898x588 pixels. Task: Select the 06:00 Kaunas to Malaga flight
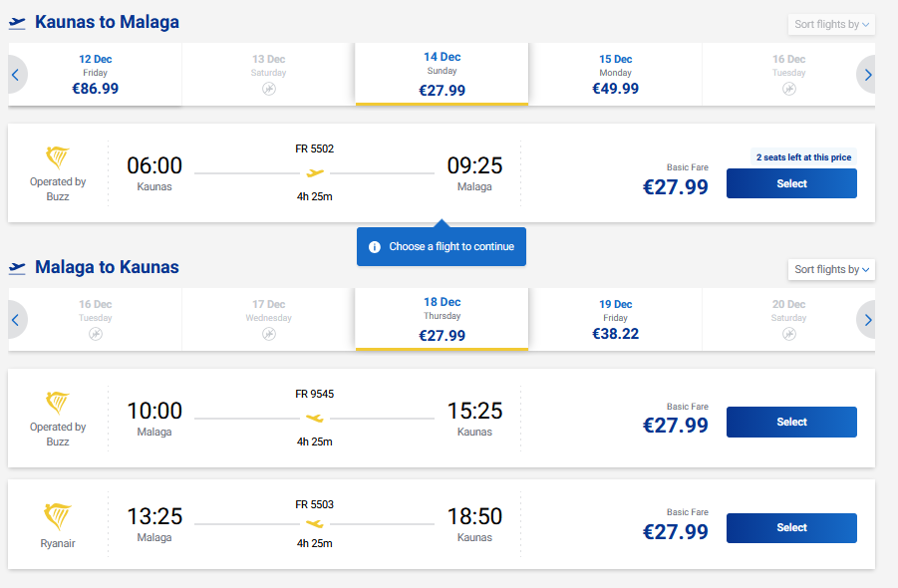point(791,183)
